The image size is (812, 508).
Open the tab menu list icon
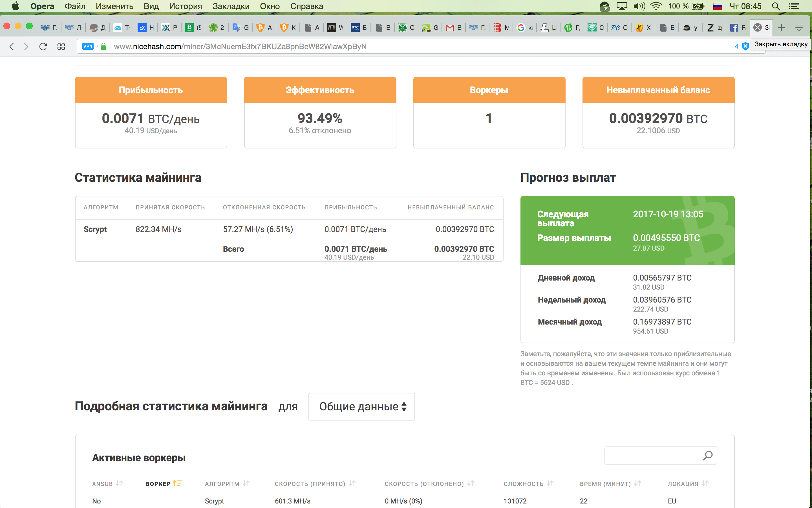pos(799,28)
